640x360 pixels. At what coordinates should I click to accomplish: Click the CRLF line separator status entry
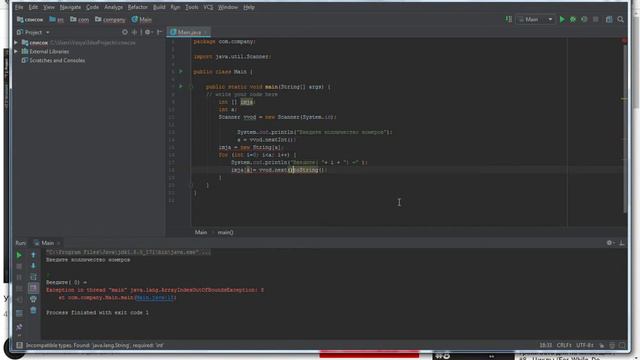point(564,345)
